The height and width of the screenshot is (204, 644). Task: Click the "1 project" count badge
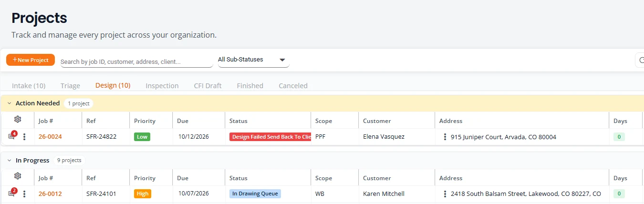[x=79, y=103]
